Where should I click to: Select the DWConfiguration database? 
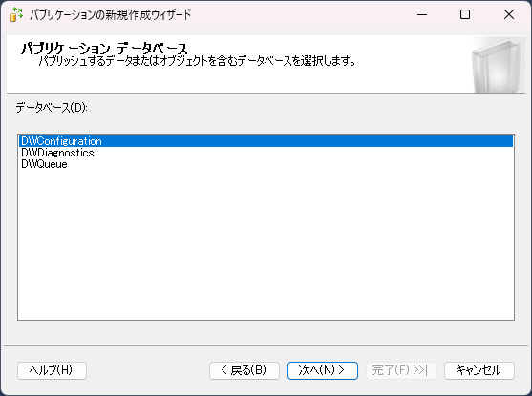266,141
